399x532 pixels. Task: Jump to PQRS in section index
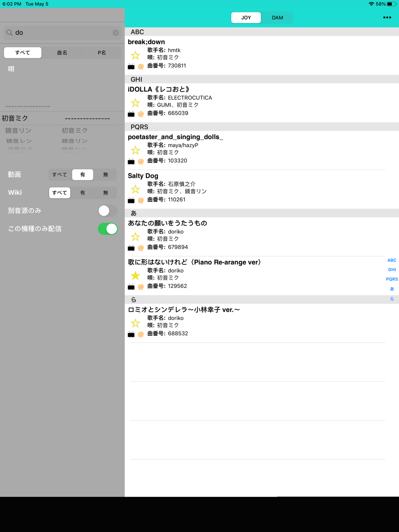pos(392,279)
